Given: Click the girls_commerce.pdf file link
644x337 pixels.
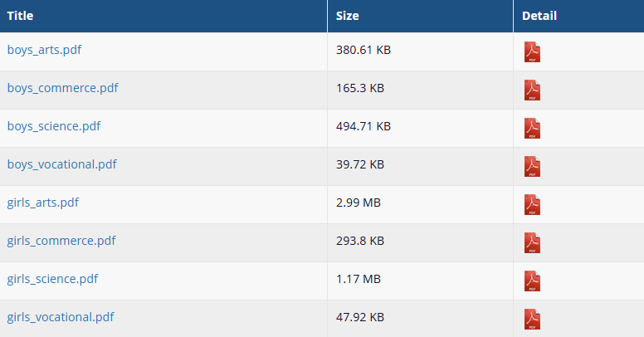Looking at the screenshot, I should (x=61, y=242).
